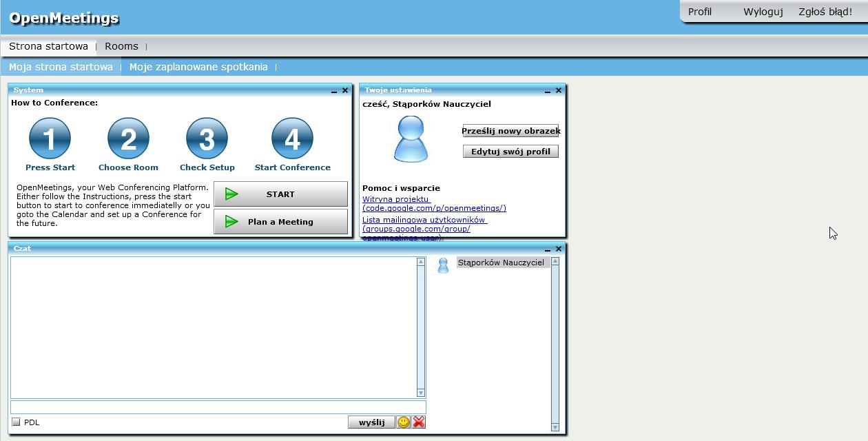Open the Rooms menu
The image size is (868, 441).
pyautogui.click(x=121, y=46)
